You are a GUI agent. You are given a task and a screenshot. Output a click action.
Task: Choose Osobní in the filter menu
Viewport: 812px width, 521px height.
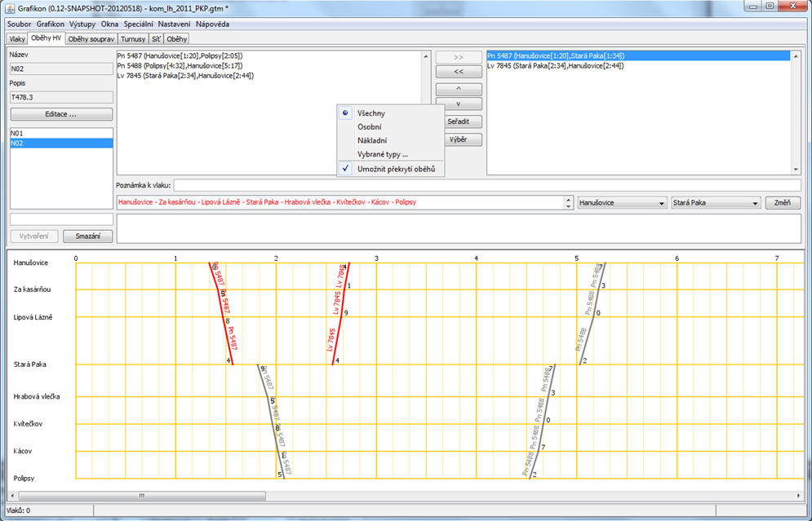390,126
